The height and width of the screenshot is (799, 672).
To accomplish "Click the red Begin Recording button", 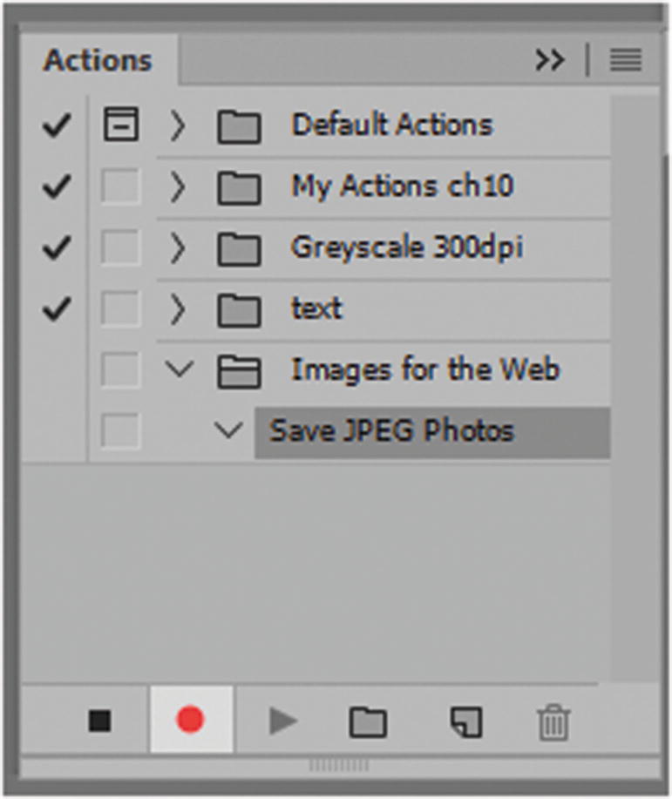I will 190,721.
